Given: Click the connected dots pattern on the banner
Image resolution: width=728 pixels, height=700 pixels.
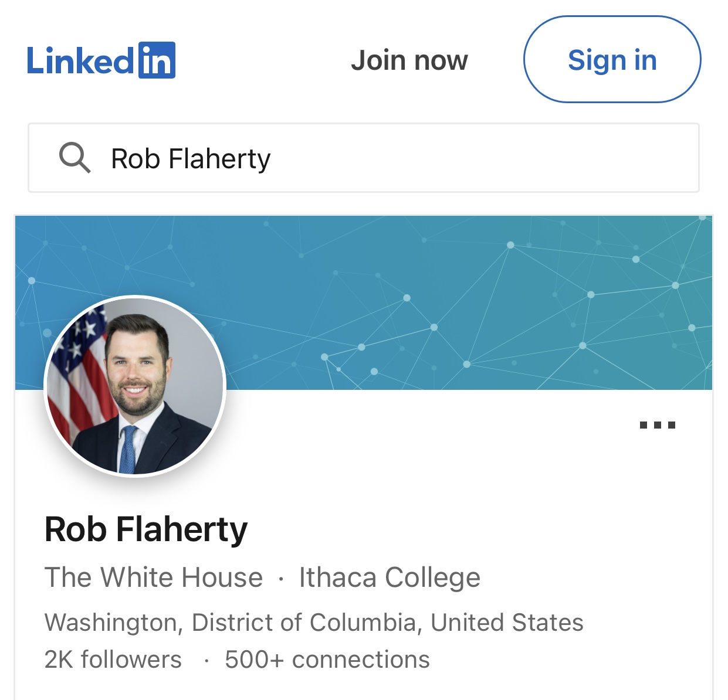Looking at the screenshot, I should (557, 305).
